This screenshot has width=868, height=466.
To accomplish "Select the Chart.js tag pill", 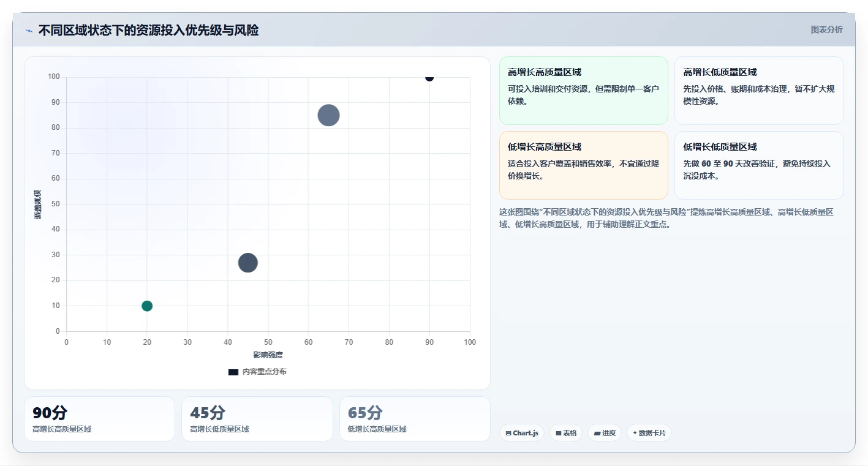I will pyautogui.click(x=522, y=433).
